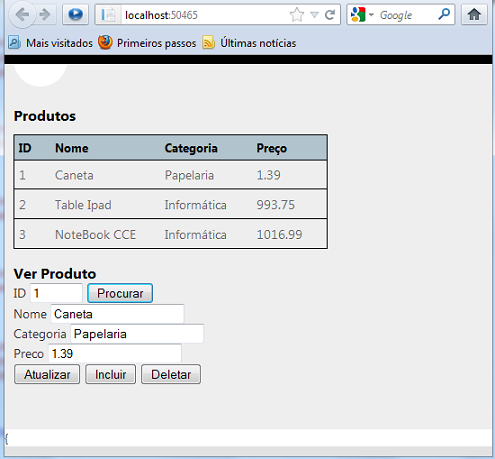
Task: Open the address bar history dropdown arrow
Action: (314, 15)
